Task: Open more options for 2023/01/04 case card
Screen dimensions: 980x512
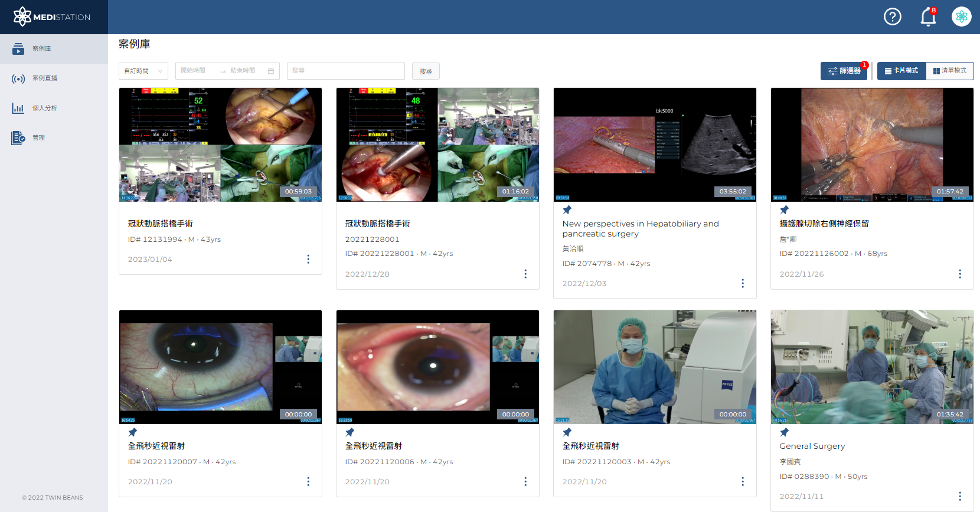Action: tap(308, 259)
